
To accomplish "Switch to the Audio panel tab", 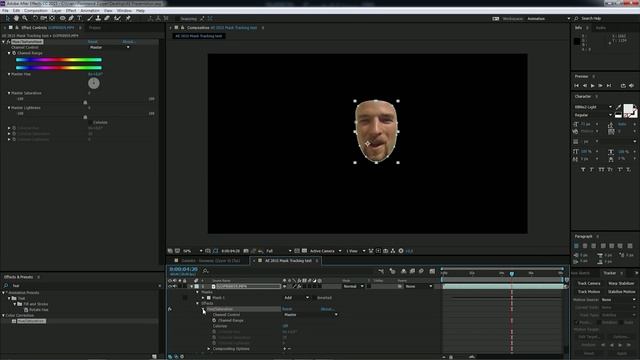I will (600, 28).
